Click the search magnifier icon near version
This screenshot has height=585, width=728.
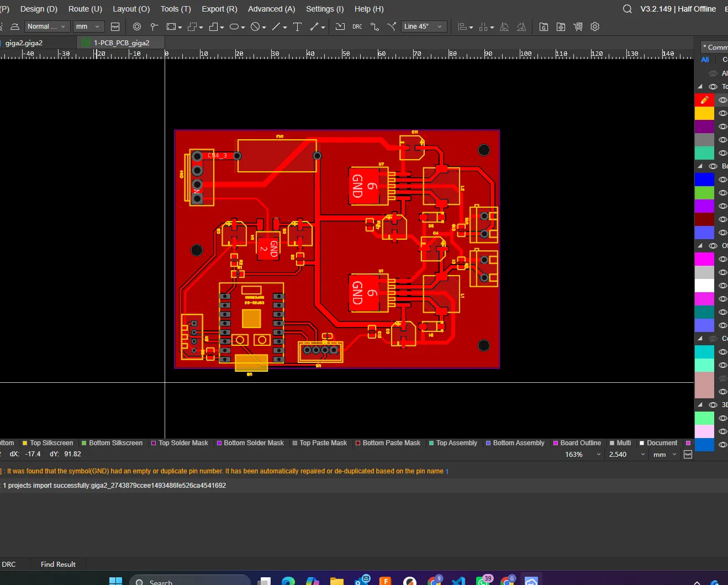tap(627, 9)
